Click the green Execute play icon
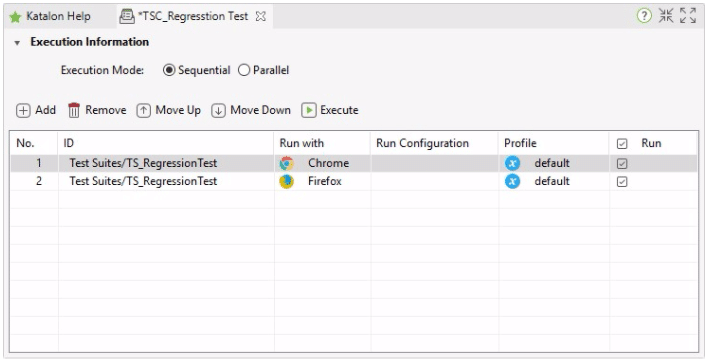The width and height of the screenshot is (708, 361). [309, 110]
